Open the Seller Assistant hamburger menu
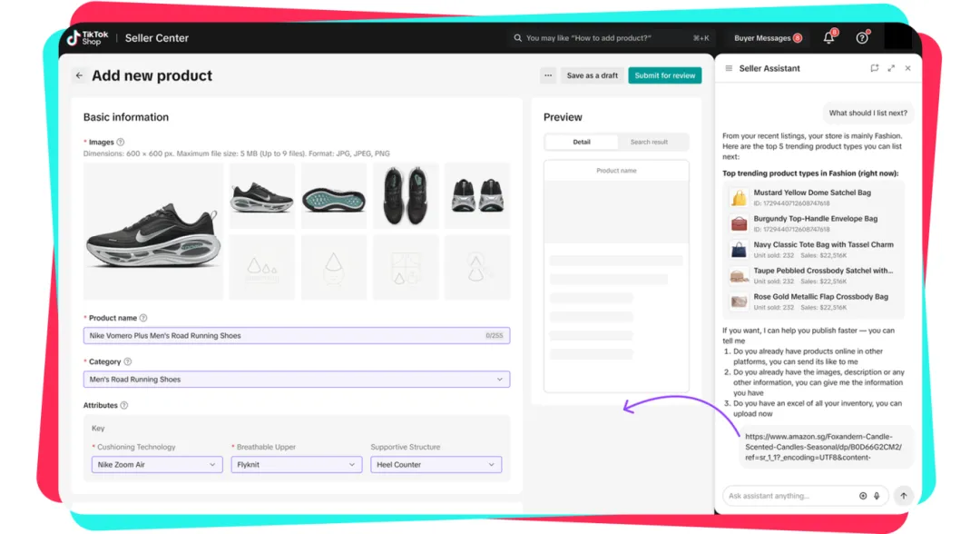 [728, 68]
